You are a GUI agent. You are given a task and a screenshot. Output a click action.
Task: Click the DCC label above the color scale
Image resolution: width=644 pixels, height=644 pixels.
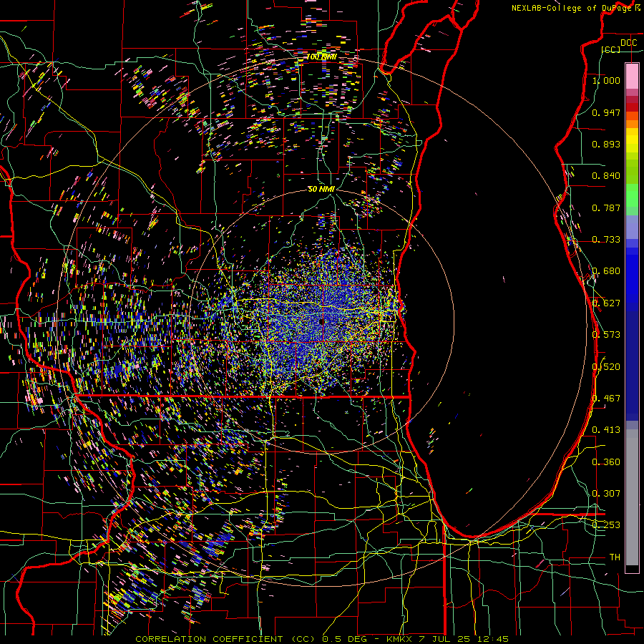628,43
